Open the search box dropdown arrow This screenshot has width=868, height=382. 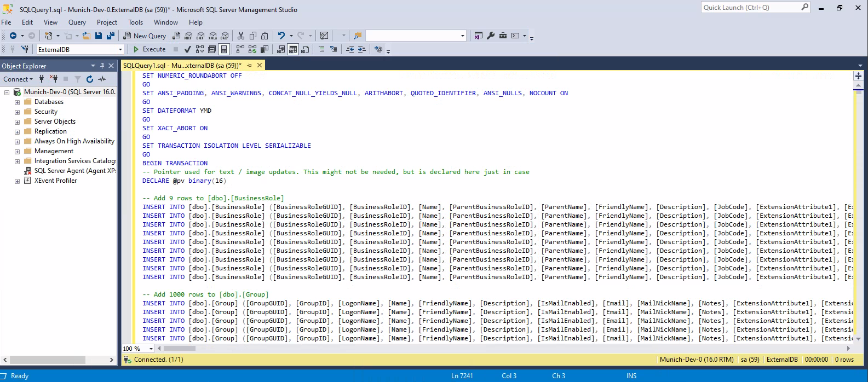(463, 36)
